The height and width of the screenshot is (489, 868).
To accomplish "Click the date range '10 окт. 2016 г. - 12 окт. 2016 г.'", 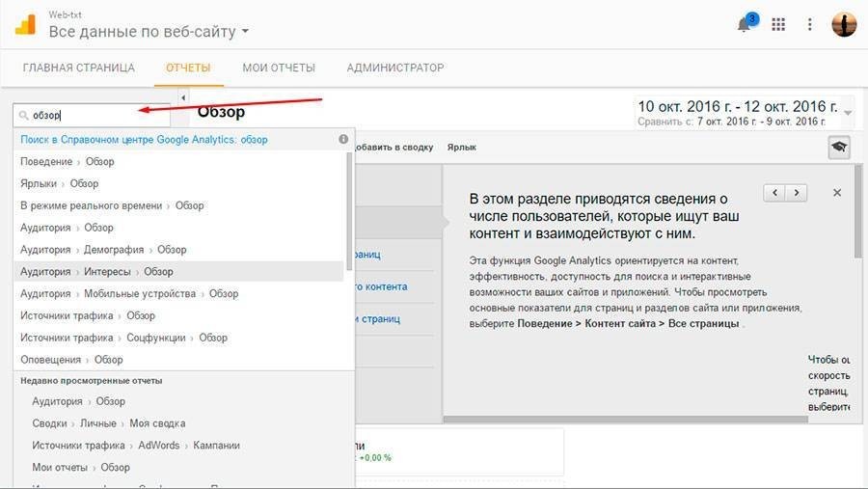I will pos(738,106).
